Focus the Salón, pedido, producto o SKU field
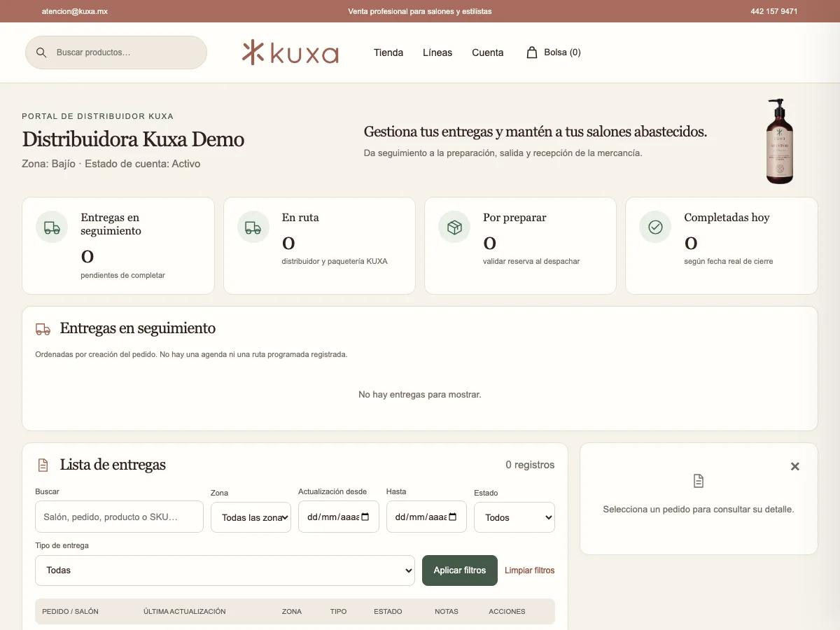 click(x=119, y=517)
